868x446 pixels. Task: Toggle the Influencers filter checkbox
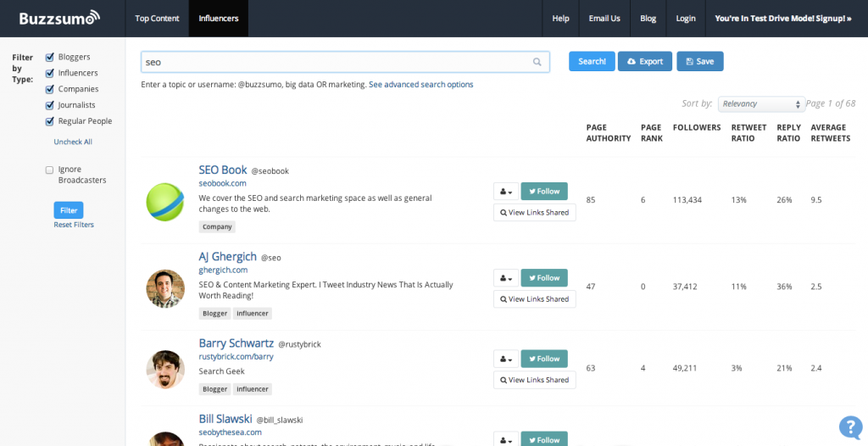(50, 73)
